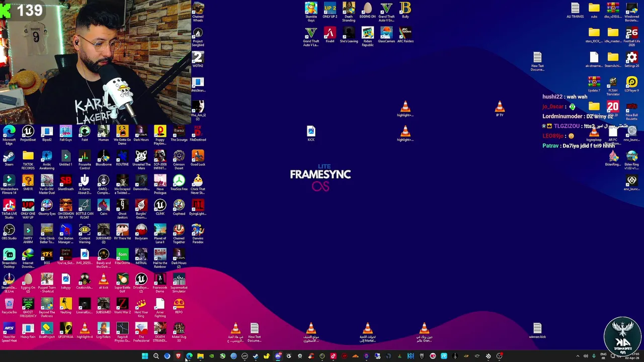644x362 pixels.
Task: Open taskbar search magnifier
Action: point(156,356)
